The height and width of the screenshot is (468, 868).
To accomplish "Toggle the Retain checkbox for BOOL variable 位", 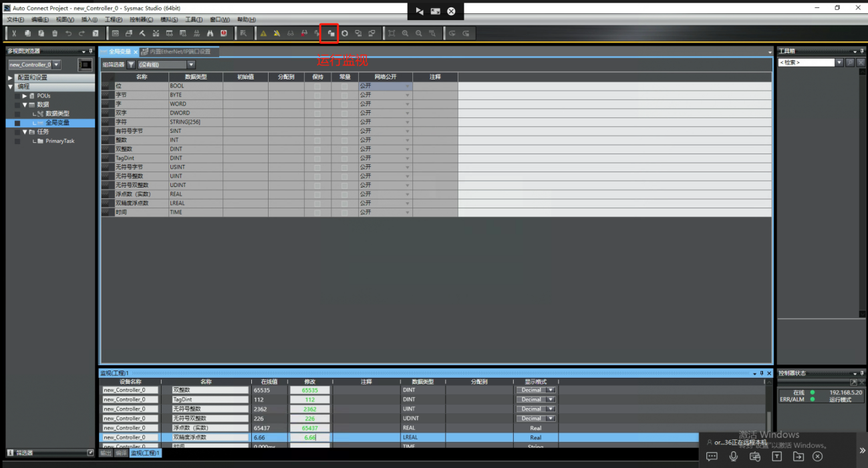I will (317, 86).
